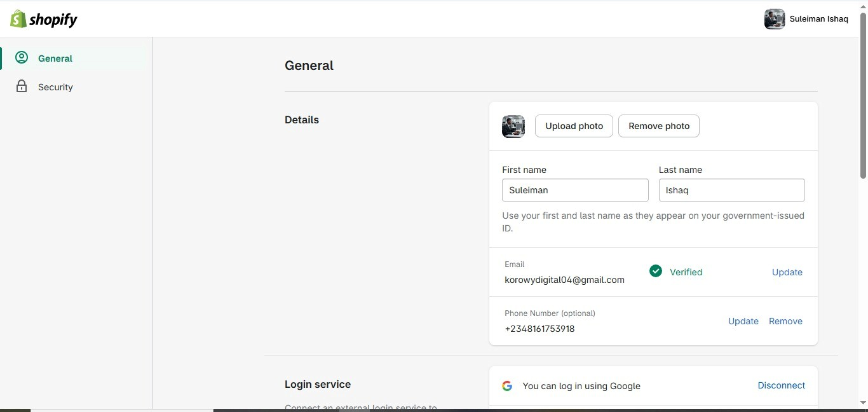Screen dimensions: 868x412
Task: Click the Upload photo button
Action: point(574,126)
